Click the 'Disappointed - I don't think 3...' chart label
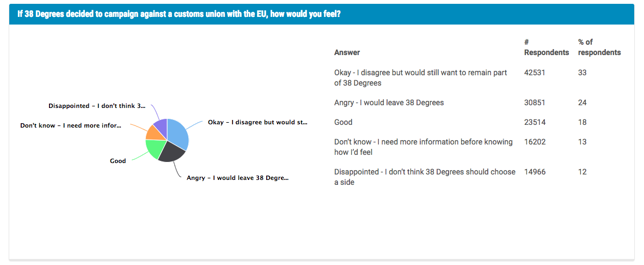Image resolution: width=644 pixels, height=265 pixels. point(97,106)
